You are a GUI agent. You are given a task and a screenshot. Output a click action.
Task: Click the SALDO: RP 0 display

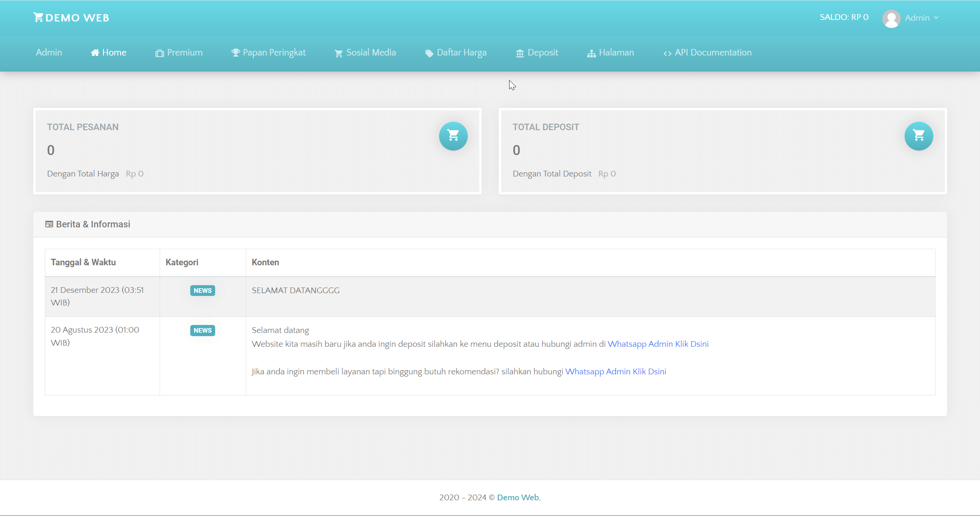[x=844, y=17]
